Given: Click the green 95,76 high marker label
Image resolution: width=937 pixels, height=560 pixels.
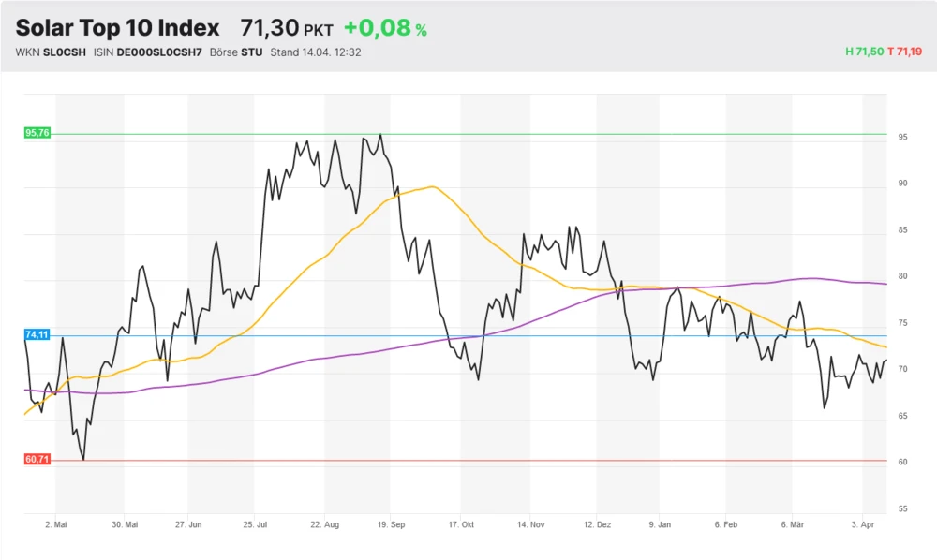Looking at the screenshot, I should [x=37, y=133].
